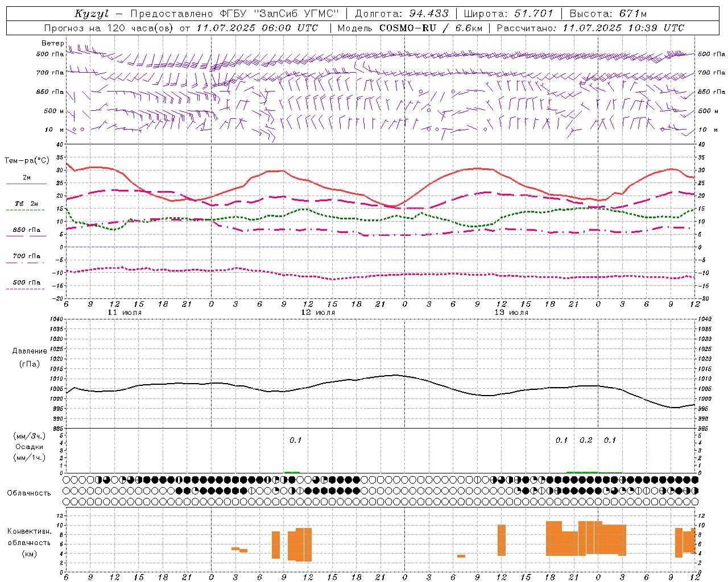Click the (мм/3ч.) precipitation unit label
The width and height of the screenshot is (728, 582).
coord(30,436)
